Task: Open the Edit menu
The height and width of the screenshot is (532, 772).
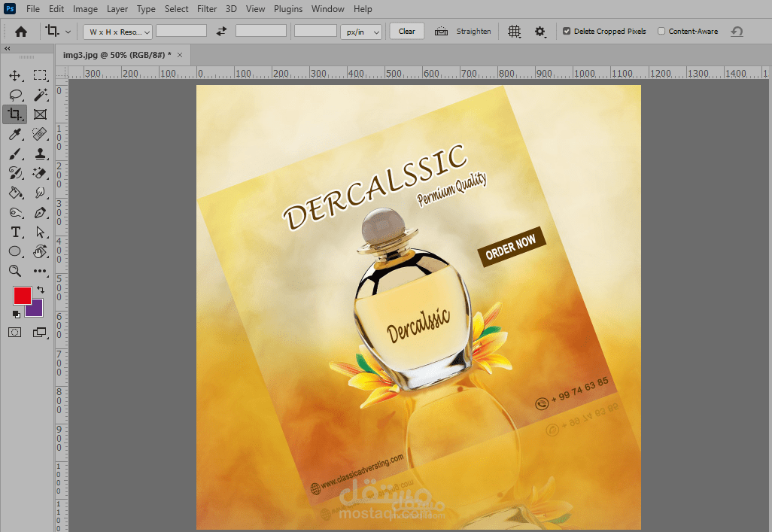Action: click(x=56, y=9)
